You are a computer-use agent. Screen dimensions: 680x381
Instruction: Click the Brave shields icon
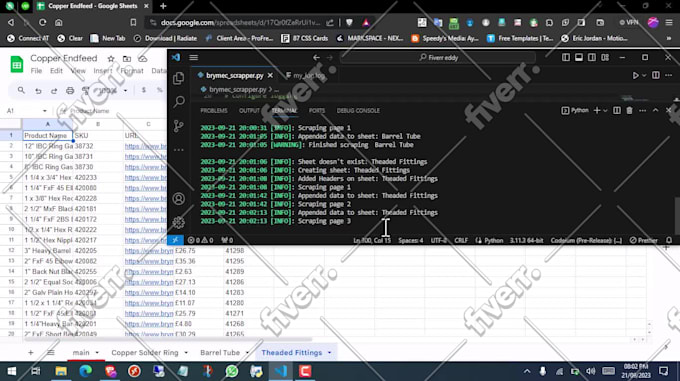coord(349,23)
